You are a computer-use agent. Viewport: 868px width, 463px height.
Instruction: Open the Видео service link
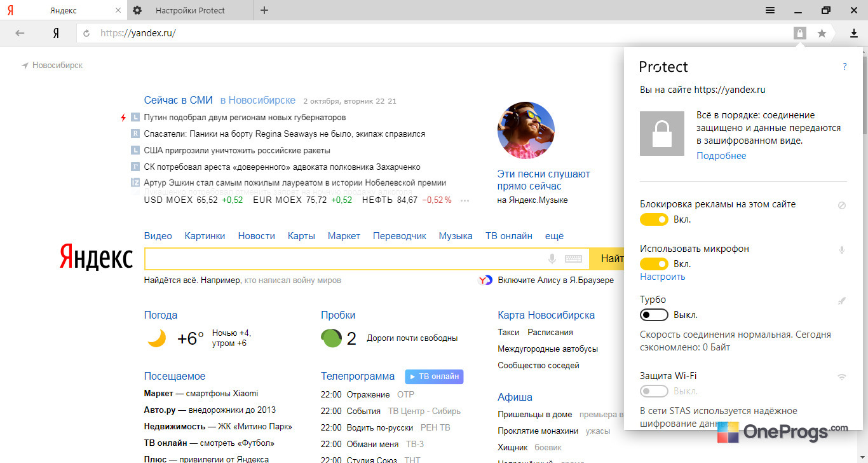[x=158, y=236]
